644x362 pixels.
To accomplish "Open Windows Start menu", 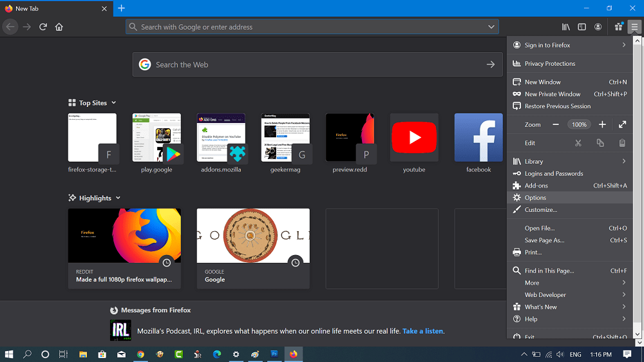I will click(x=8, y=354).
